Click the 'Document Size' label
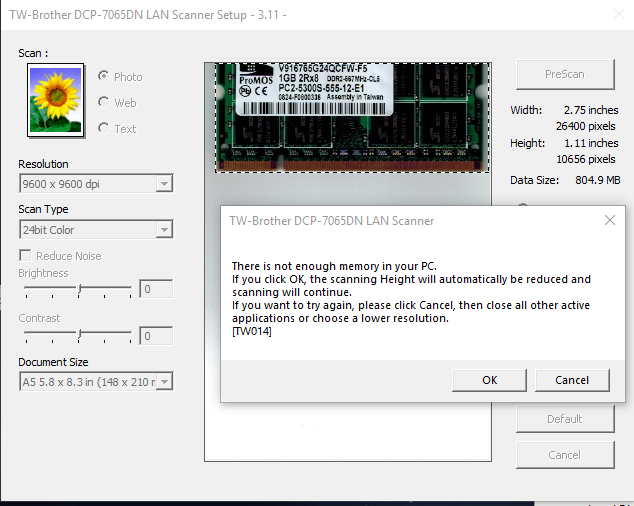Screen dimensions: 634x506 [x=53, y=362]
